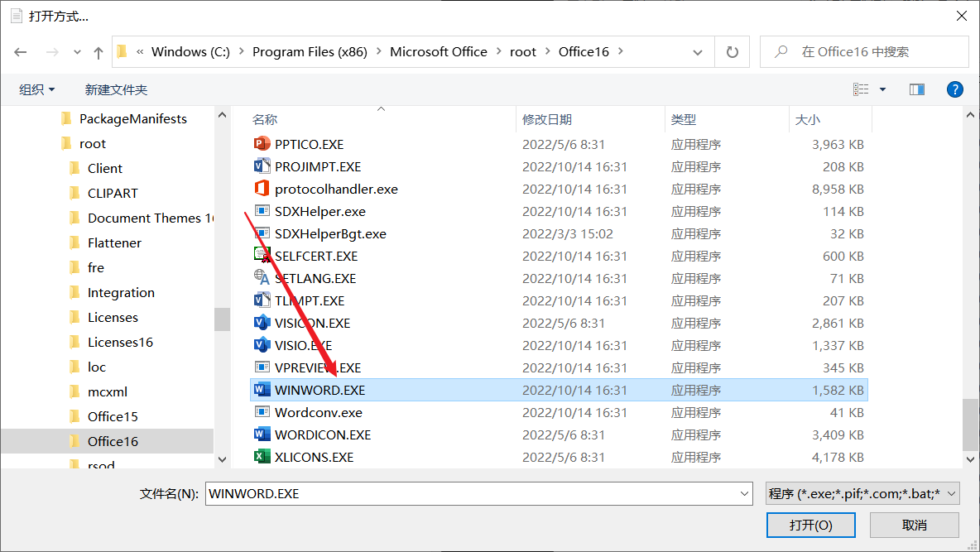Click the icon beside SDXHelper.exe

pyautogui.click(x=262, y=211)
